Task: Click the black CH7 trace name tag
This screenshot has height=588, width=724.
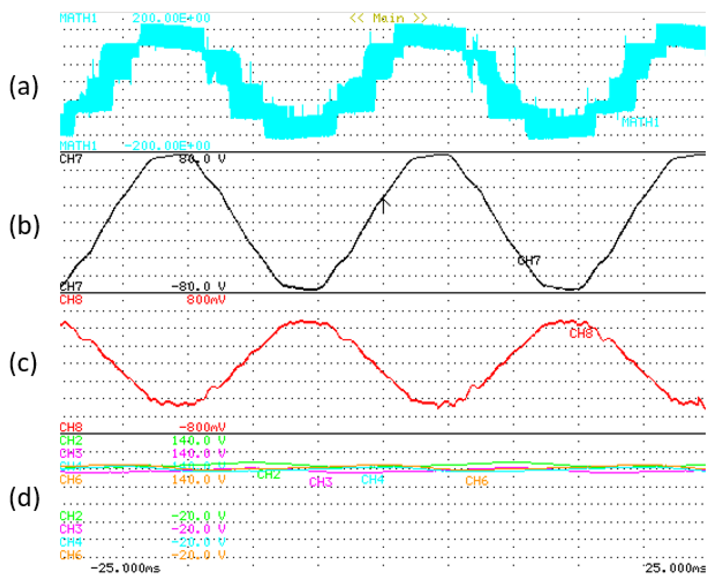Action: click(529, 261)
